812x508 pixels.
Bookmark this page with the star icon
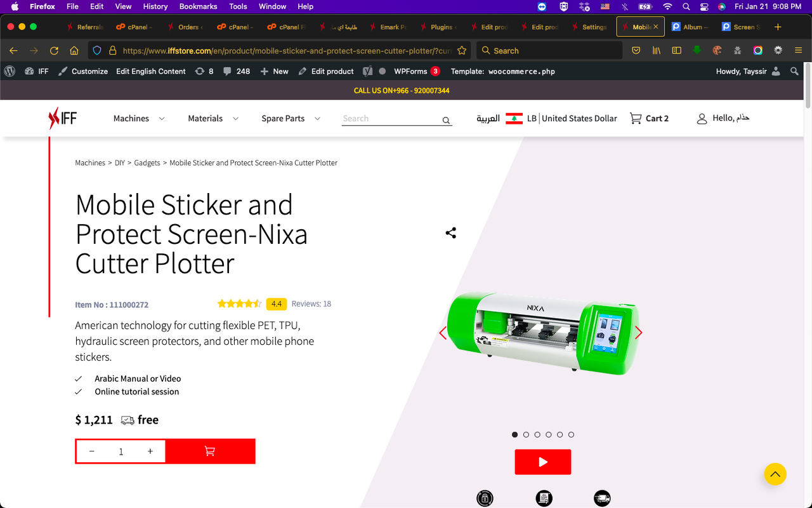click(462, 50)
